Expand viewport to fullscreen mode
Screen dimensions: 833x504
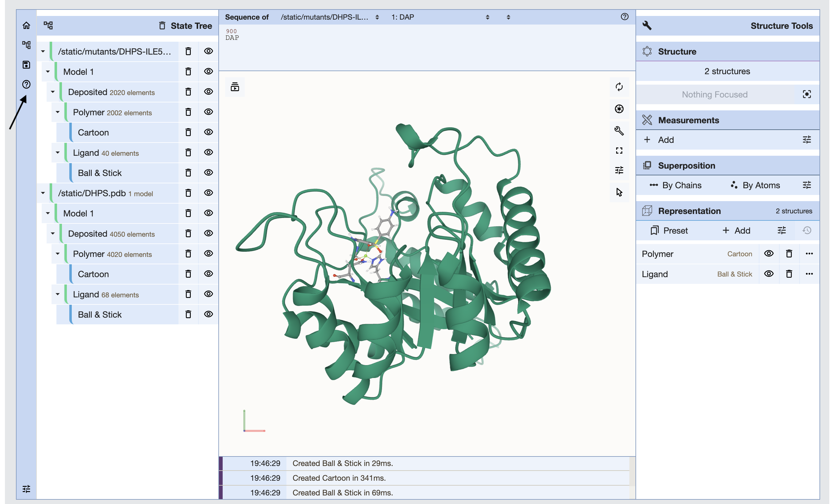click(x=619, y=151)
